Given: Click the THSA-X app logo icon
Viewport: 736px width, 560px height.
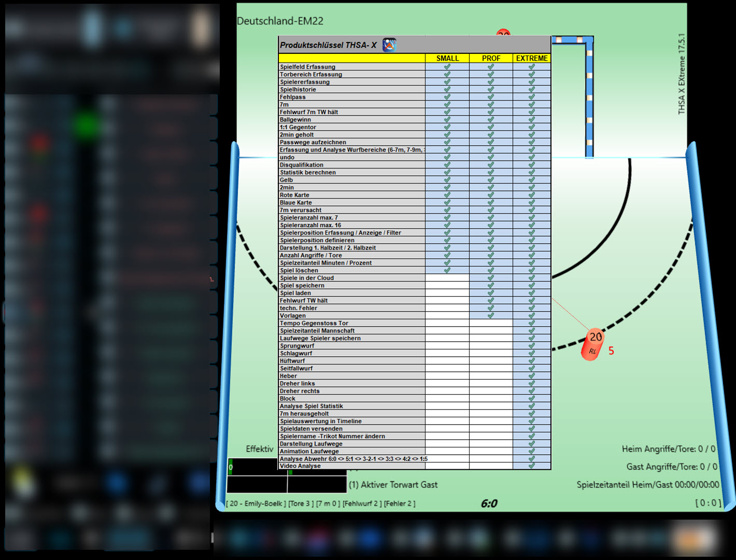Looking at the screenshot, I should [x=389, y=45].
